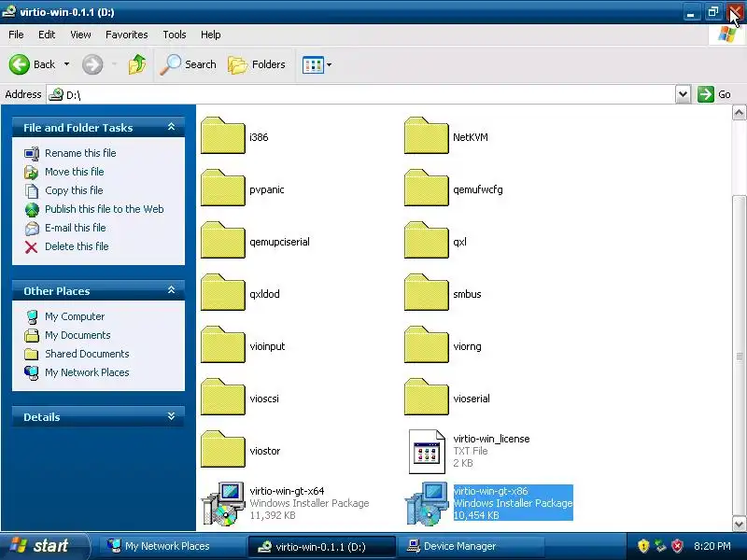
Task: Click the D:\ address field
Action: click(360, 94)
